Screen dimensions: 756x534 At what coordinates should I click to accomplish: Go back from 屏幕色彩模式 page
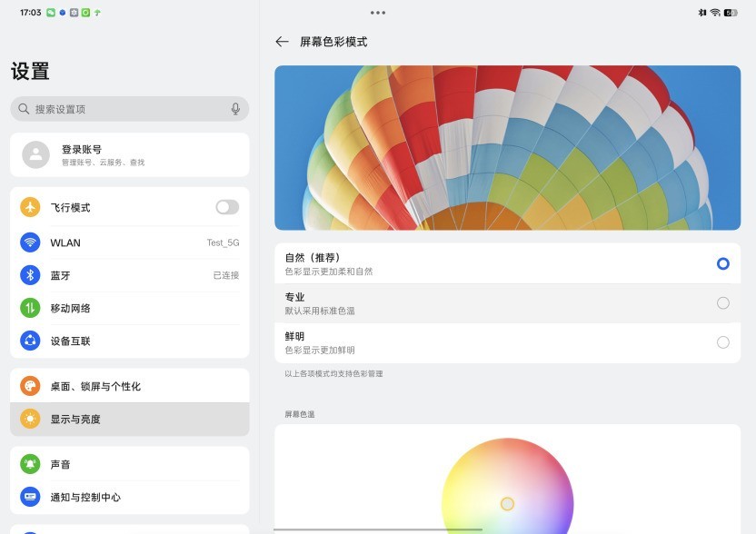tap(281, 41)
